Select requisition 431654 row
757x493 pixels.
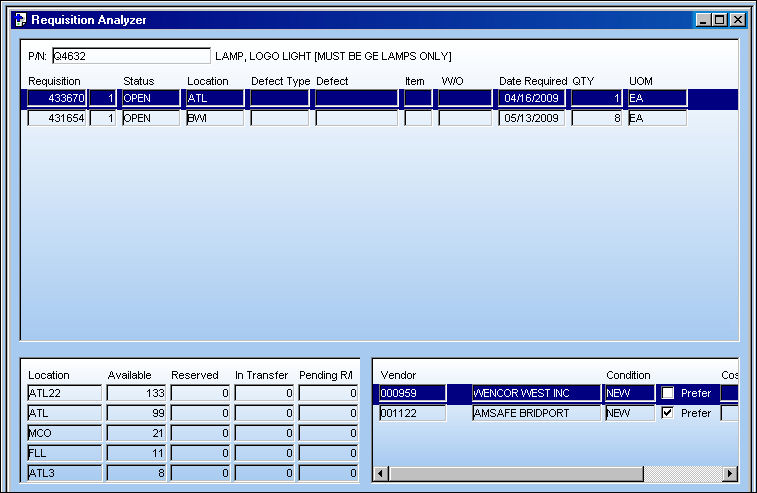(357, 118)
